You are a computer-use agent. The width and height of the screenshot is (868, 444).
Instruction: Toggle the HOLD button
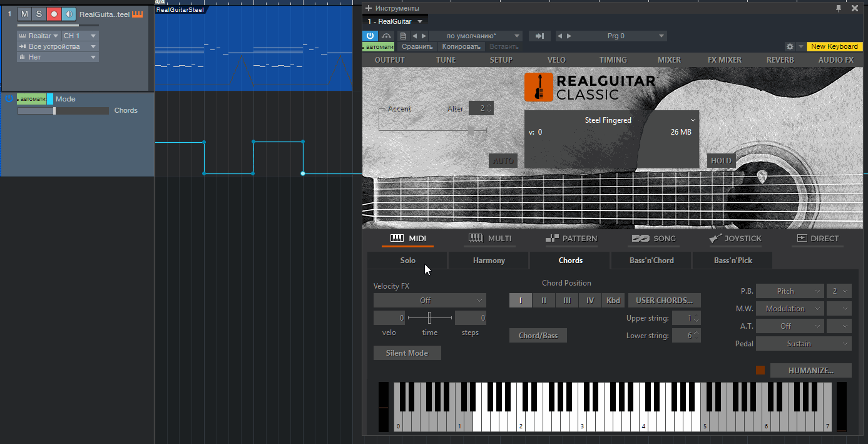coord(720,161)
